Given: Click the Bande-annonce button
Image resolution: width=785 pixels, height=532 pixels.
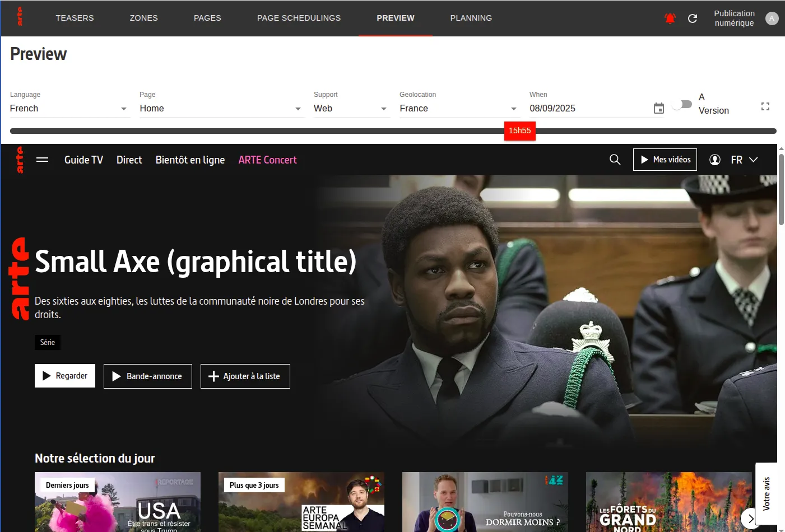Looking at the screenshot, I should click(148, 376).
